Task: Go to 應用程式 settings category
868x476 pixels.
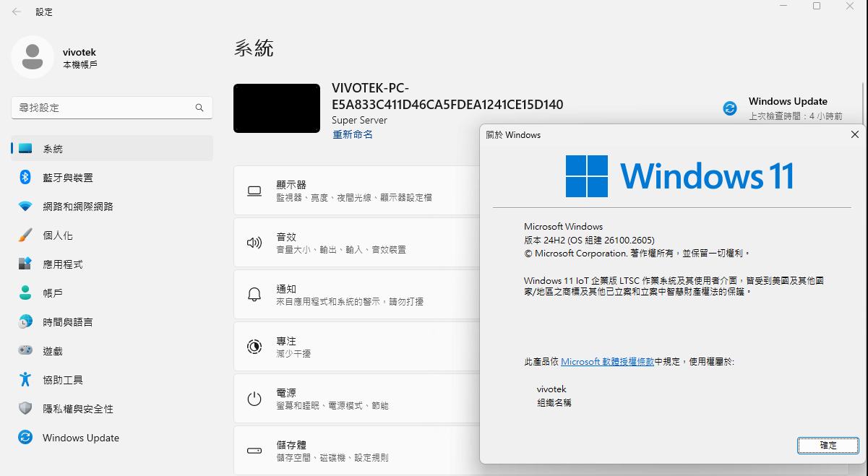Action: coord(112,264)
